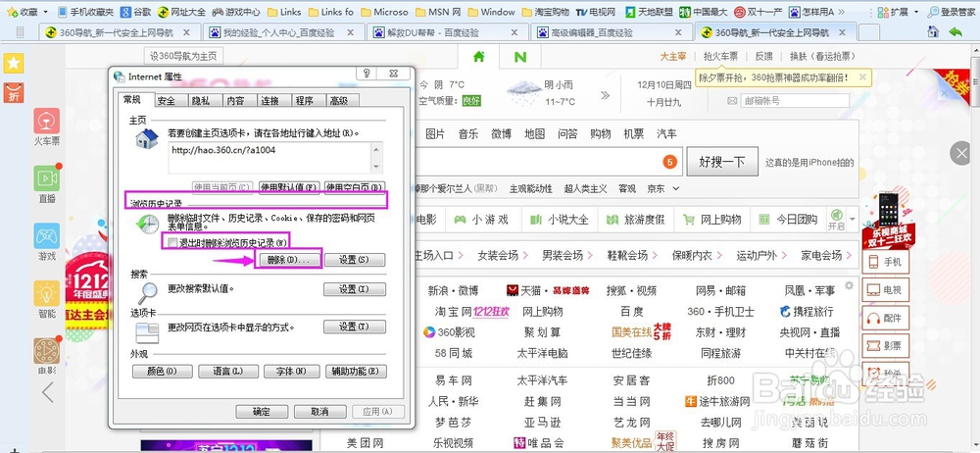The image size is (980, 453).
Task: Open the 收藏 favorites star menu
Action: 22,12
